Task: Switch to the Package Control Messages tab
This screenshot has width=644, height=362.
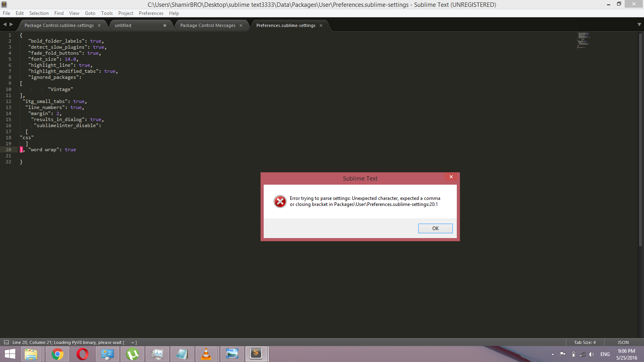Action: [x=208, y=25]
